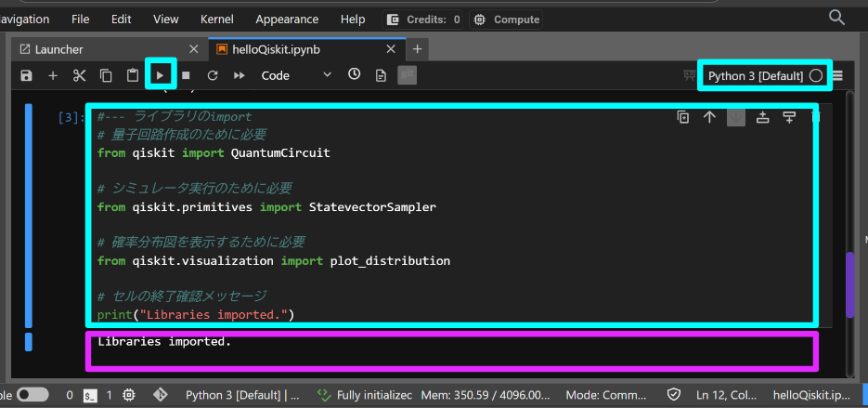Click the StatevectorSampler import line
This screenshot has width=868, height=408.
coord(266,207)
